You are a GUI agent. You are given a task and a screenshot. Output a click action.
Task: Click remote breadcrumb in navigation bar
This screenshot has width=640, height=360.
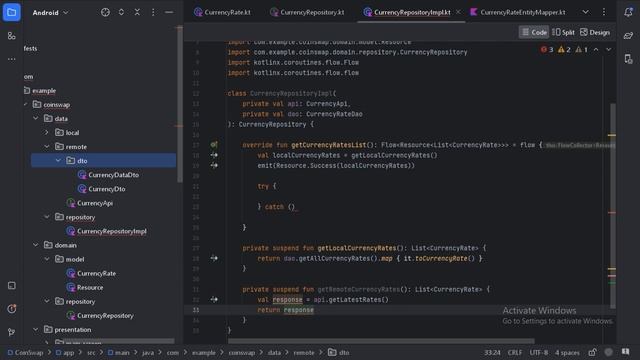(304, 352)
